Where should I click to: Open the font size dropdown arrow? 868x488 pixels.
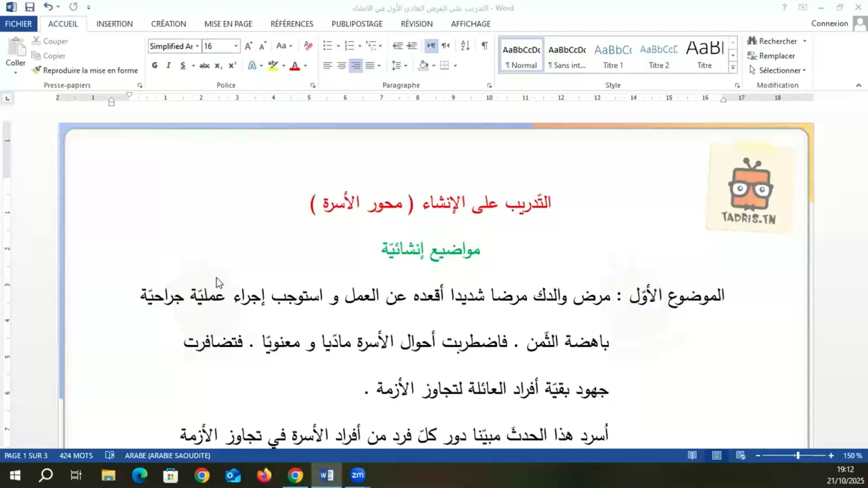tap(236, 46)
